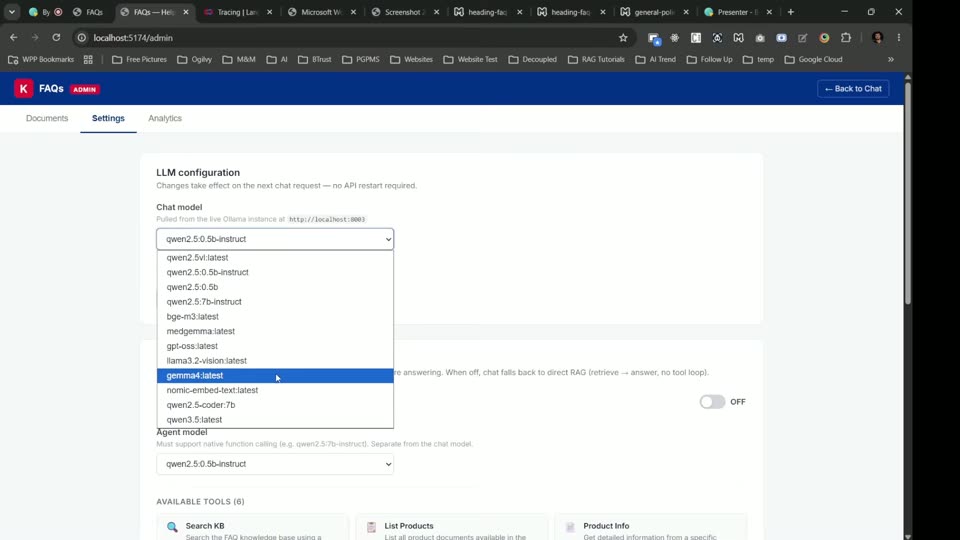Open the Chat model dropdown
The width and height of the screenshot is (960, 540).
[275, 239]
